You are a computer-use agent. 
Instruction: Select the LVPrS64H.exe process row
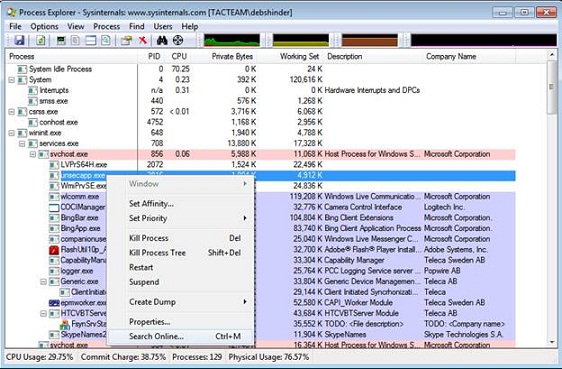[260, 165]
